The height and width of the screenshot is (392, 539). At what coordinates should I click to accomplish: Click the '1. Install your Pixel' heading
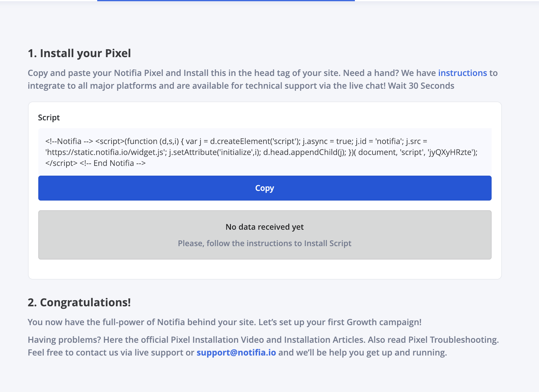tap(79, 53)
